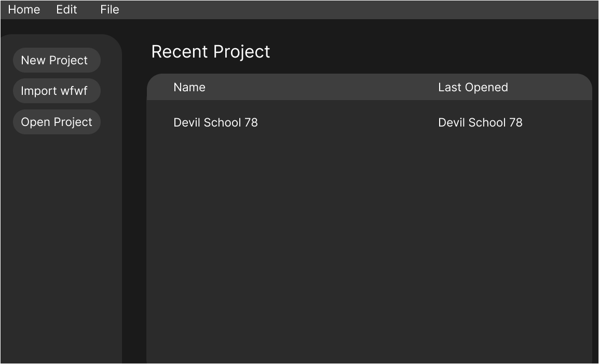This screenshot has width=599, height=364.
Task: Sort by the Last Opened column header
Action: point(472,87)
